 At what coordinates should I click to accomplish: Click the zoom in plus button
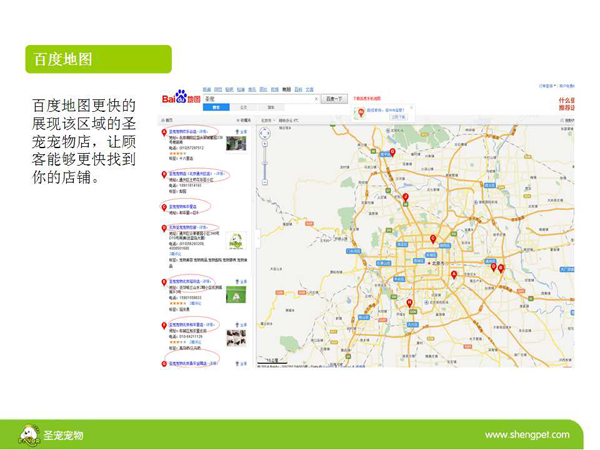(x=265, y=147)
